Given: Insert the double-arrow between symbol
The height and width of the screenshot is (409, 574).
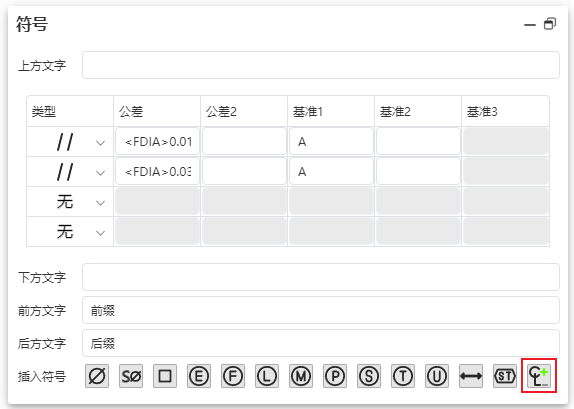Looking at the screenshot, I should coord(471,376).
